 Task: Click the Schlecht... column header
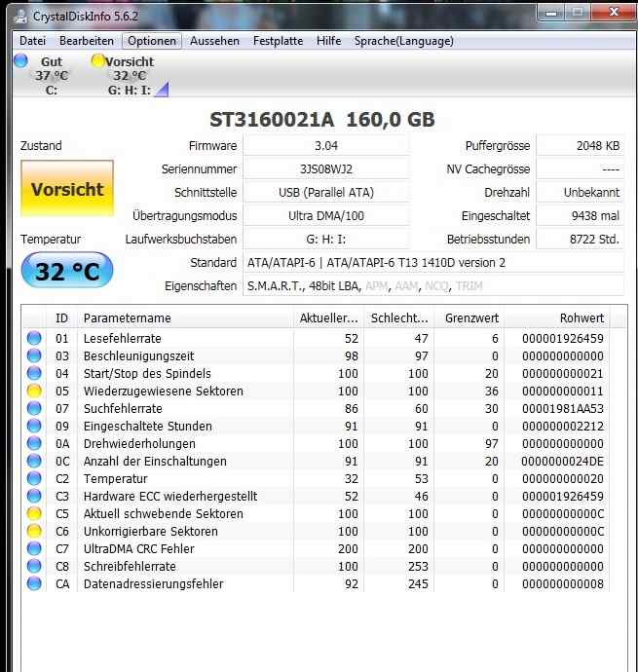399,318
